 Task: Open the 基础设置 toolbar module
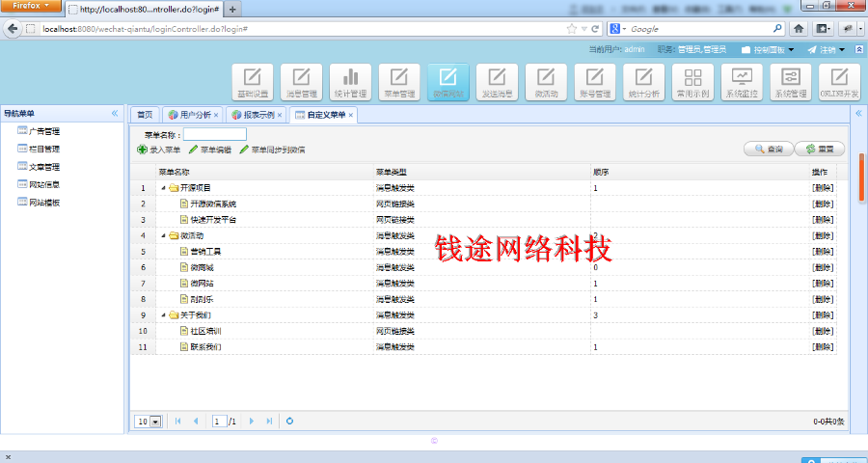point(253,82)
